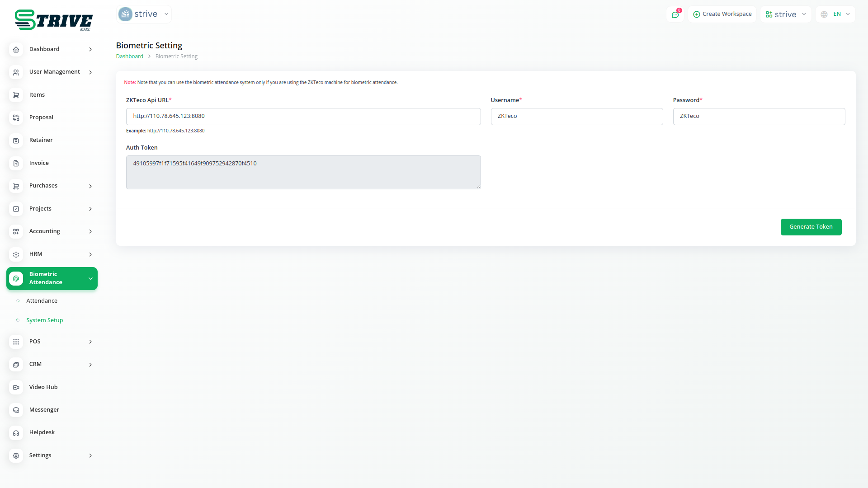
Task: Click the Messenger chat bubble icon
Action: 16,410
